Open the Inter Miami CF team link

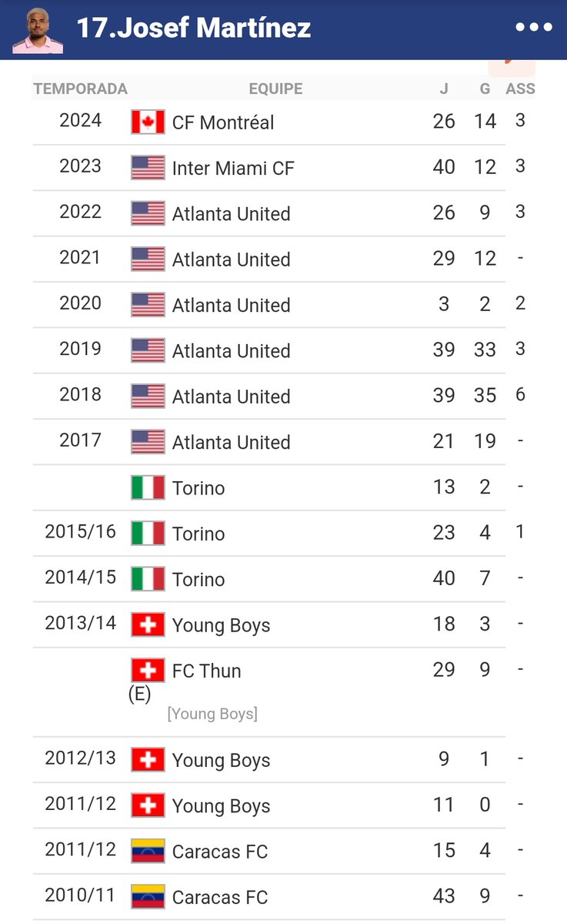pos(233,168)
